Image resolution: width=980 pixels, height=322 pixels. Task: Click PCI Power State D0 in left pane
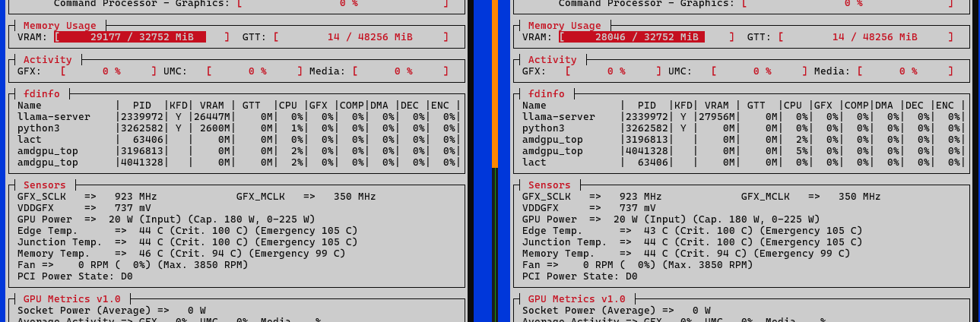[x=75, y=276]
